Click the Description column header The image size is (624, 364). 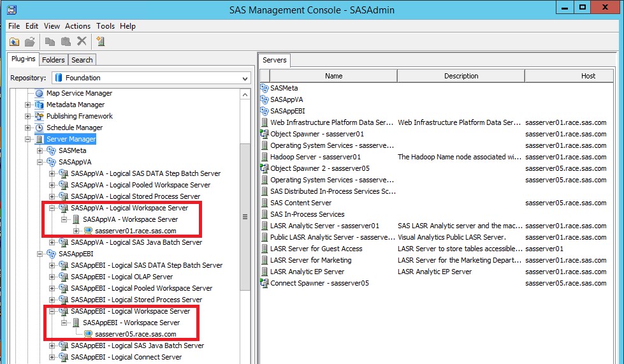[x=461, y=76]
